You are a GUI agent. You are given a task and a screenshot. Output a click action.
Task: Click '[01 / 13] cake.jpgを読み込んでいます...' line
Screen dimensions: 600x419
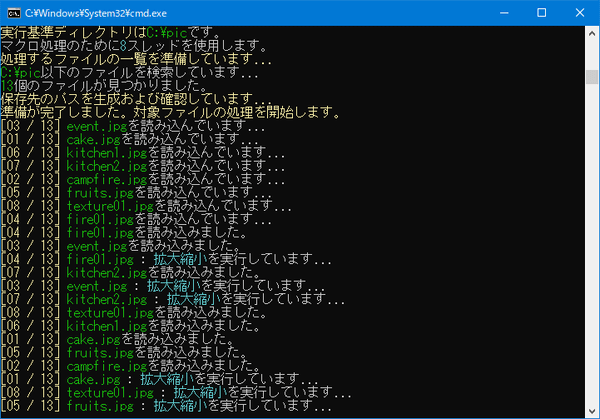(130, 139)
